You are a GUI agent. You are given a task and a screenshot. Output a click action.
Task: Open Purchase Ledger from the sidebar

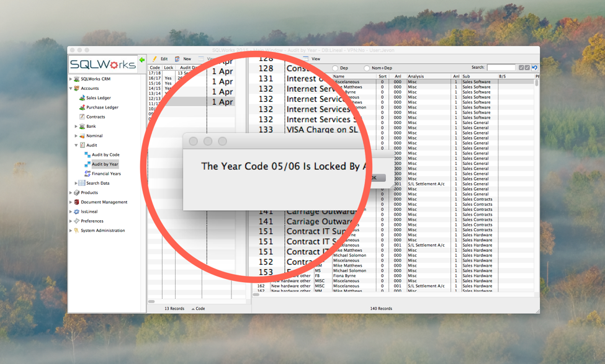pos(102,107)
